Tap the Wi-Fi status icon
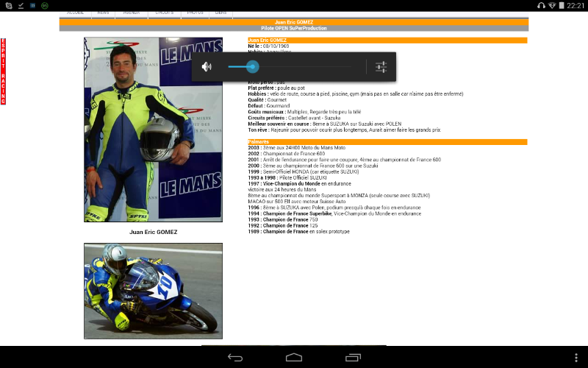588x368 pixels. click(552, 6)
